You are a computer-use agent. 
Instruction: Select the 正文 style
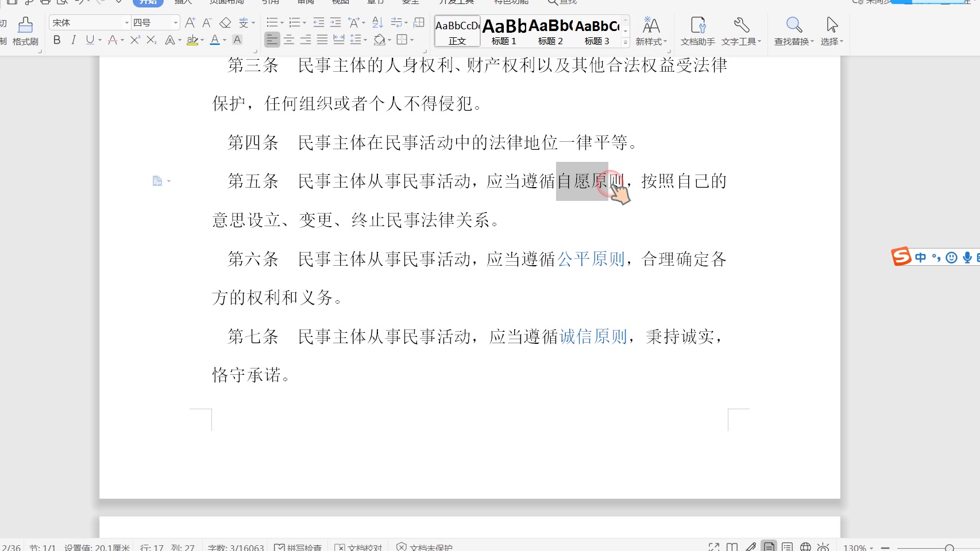457,31
